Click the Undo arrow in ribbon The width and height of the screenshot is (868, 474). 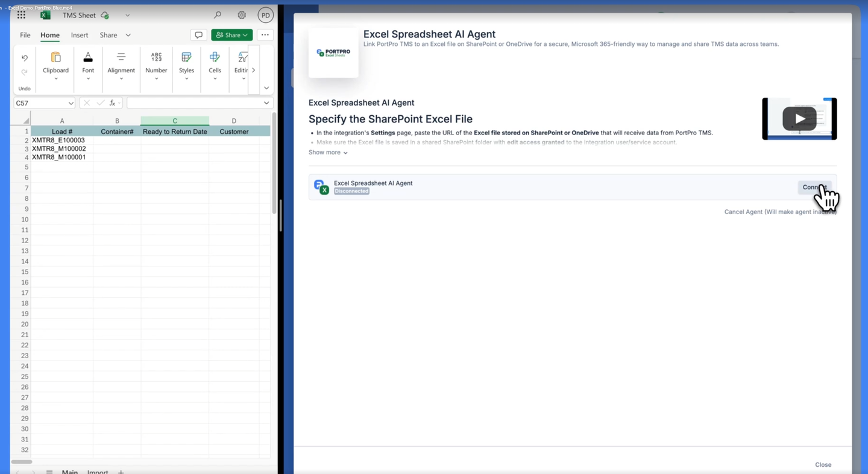24,58
